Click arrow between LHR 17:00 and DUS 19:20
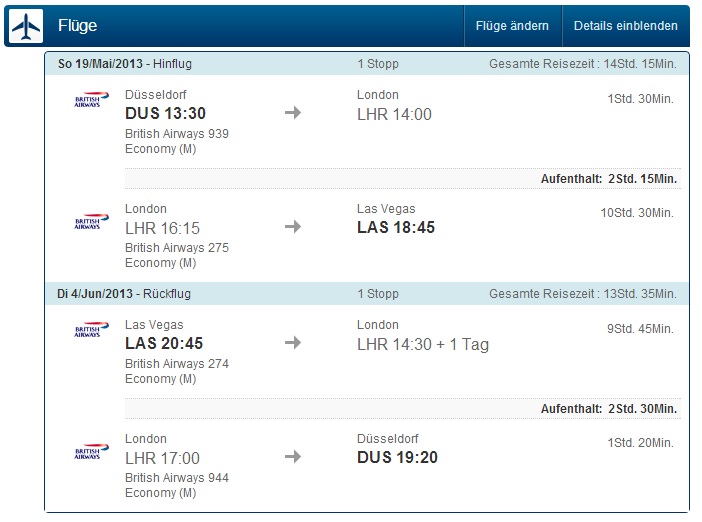Image resolution: width=702 pixels, height=522 pixels. (x=292, y=457)
